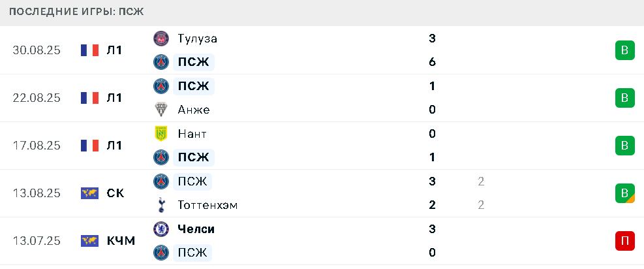
Task: Click French flag in the 30.08.25 row
Action: coord(89,50)
